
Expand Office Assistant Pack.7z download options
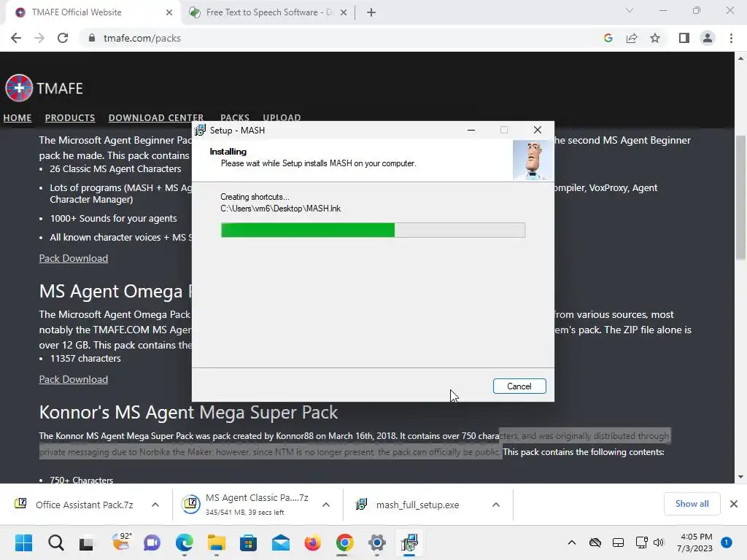point(155,505)
